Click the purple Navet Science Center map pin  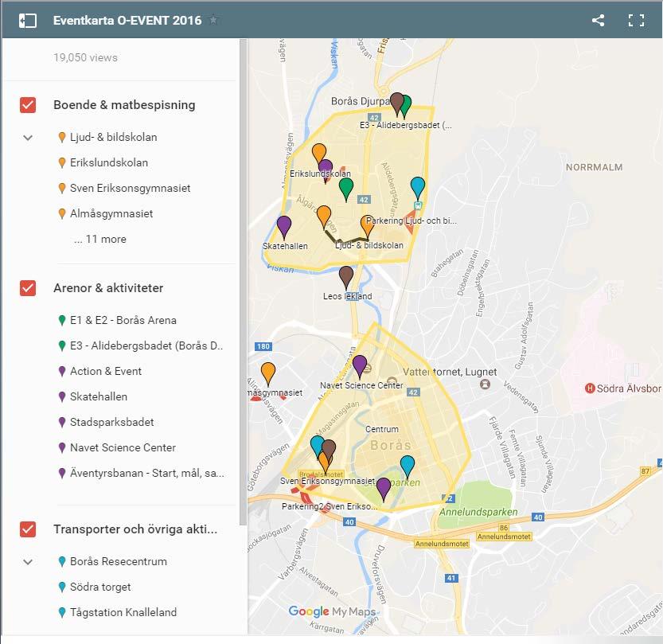[360, 367]
